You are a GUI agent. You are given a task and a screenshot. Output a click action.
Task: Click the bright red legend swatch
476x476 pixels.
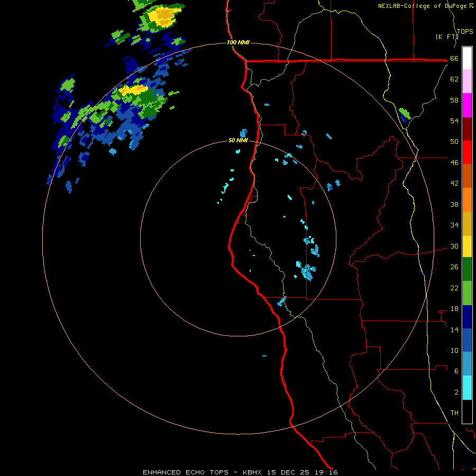pos(467,152)
